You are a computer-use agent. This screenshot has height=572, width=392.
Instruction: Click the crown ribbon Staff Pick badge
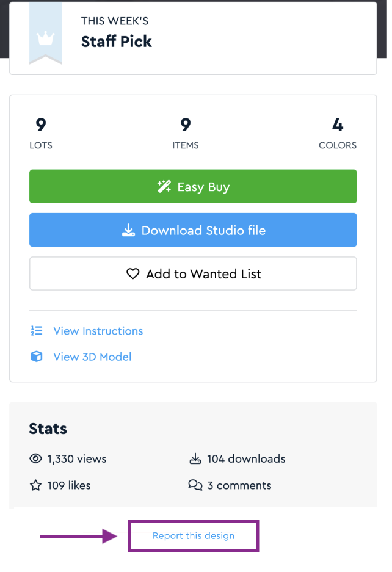point(45,35)
